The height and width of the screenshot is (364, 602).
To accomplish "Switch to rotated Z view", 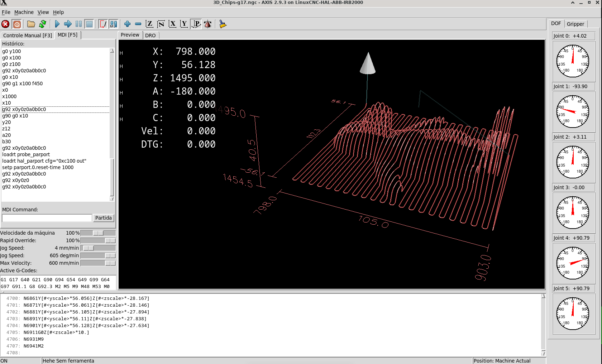I will coord(161,24).
